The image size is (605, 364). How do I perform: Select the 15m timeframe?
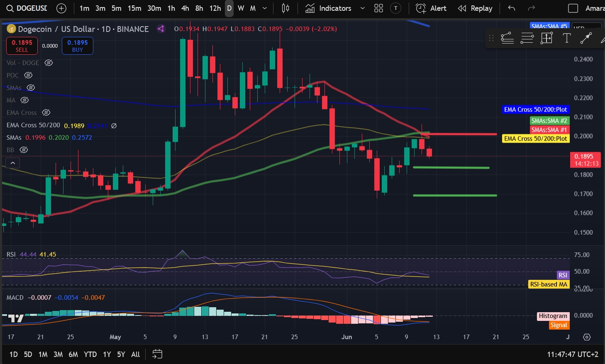pos(134,8)
